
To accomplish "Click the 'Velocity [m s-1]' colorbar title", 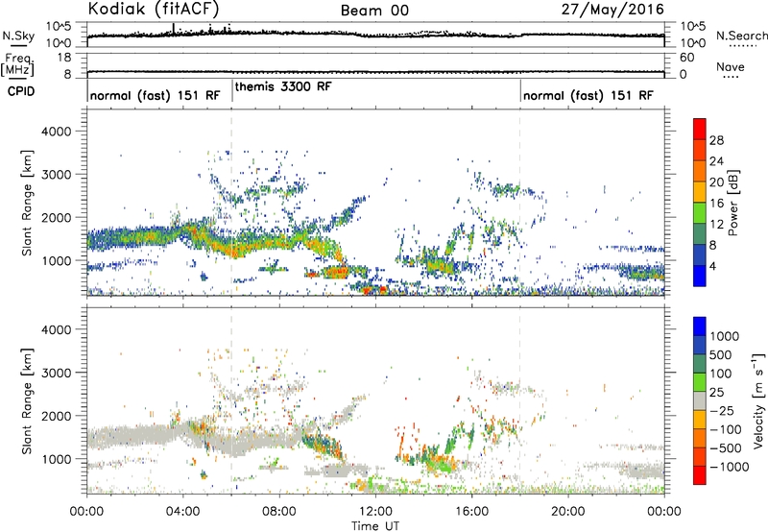I will [758, 400].
